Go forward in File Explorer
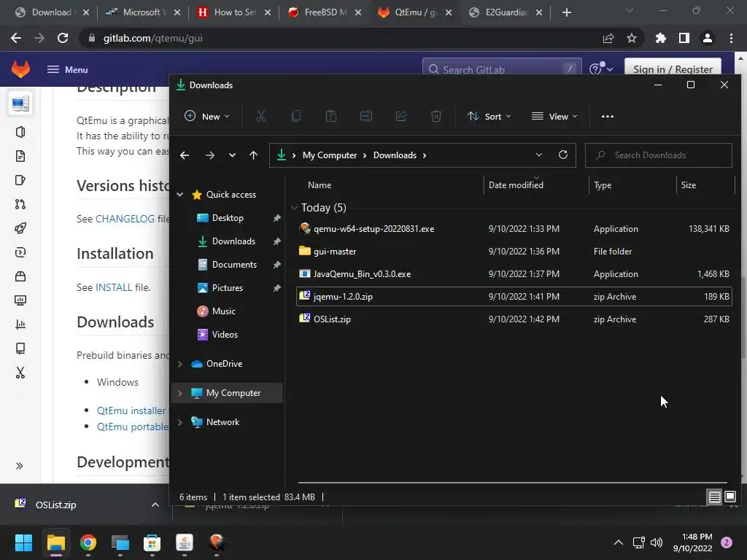The image size is (747, 560). tap(209, 155)
